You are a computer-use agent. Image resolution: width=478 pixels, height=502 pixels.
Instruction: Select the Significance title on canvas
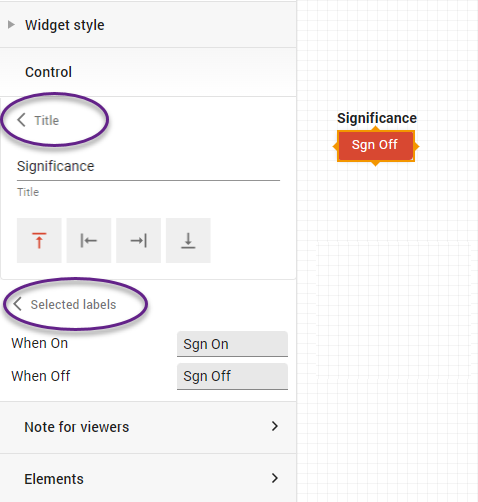(377, 118)
